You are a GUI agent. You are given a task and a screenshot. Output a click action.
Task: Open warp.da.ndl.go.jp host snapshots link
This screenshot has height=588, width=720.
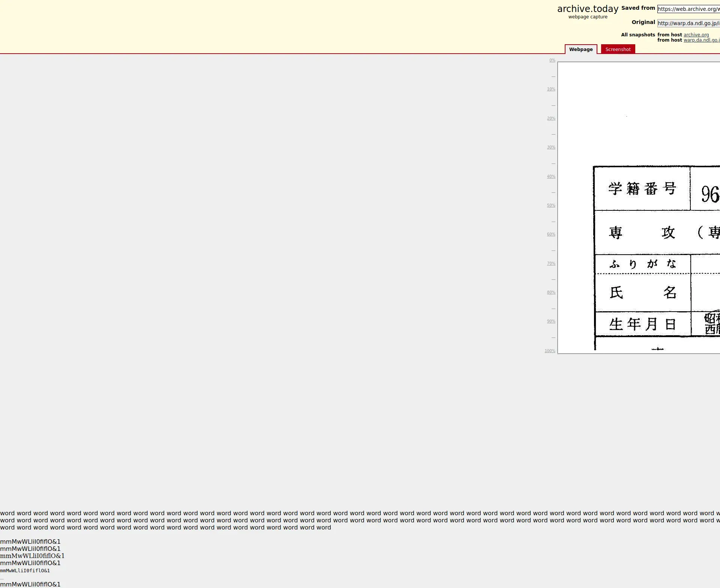pyautogui.click(x=701, y=40)
